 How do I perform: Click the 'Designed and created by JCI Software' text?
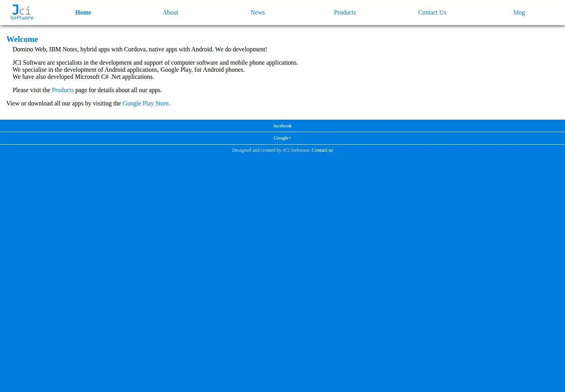pos(271,150)
